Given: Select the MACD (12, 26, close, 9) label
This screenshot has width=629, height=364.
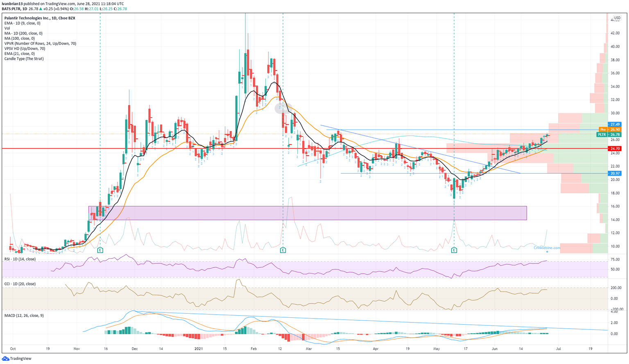Looking at the screenshot, I should pos(24,315).
